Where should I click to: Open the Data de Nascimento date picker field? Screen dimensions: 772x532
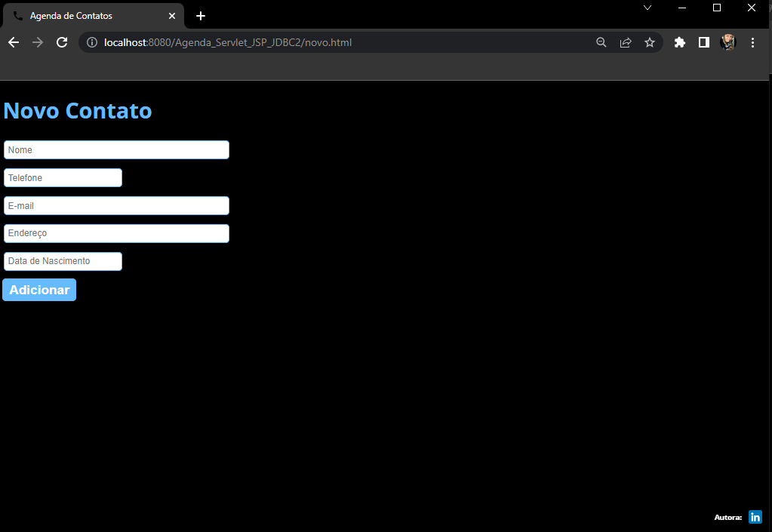63,261
